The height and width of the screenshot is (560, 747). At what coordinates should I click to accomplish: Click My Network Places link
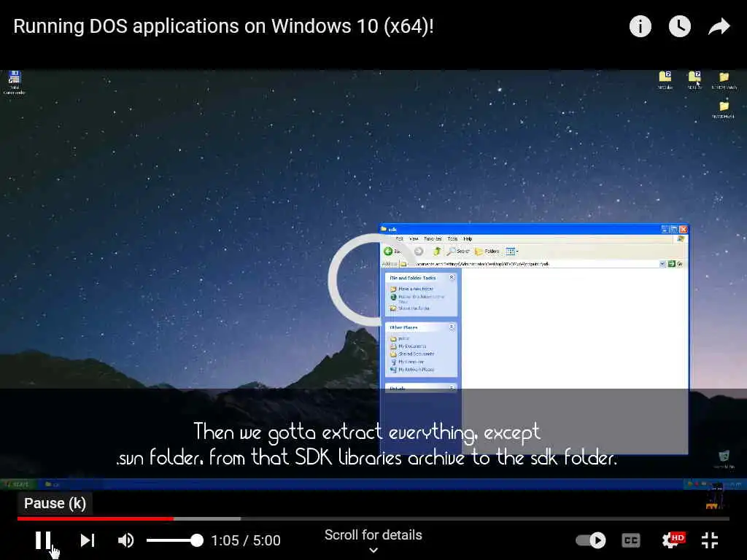click(412, 370)
